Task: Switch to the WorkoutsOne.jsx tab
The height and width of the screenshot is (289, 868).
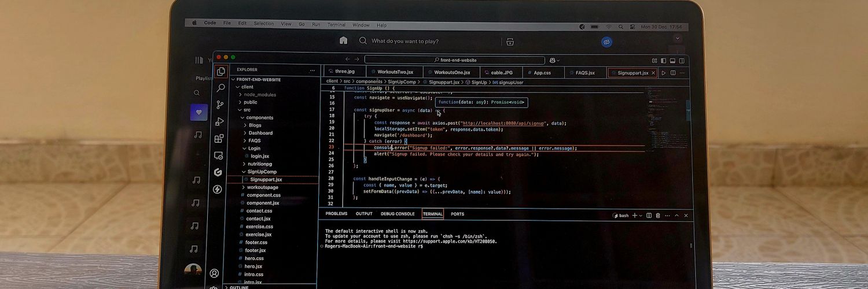Action: pos(452,72)
